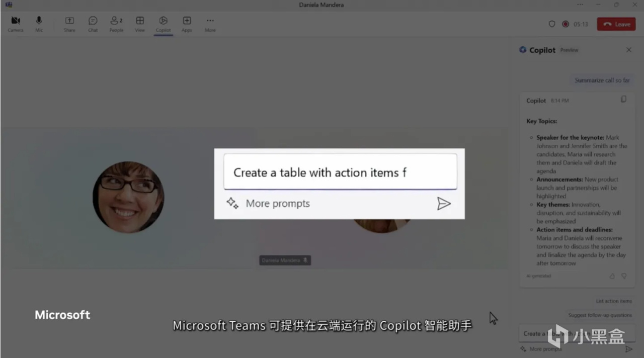Viewport: 644px width, 358px height.
Task: Open More prompts in zoomed overlay
Action: [x=278, y=204]
